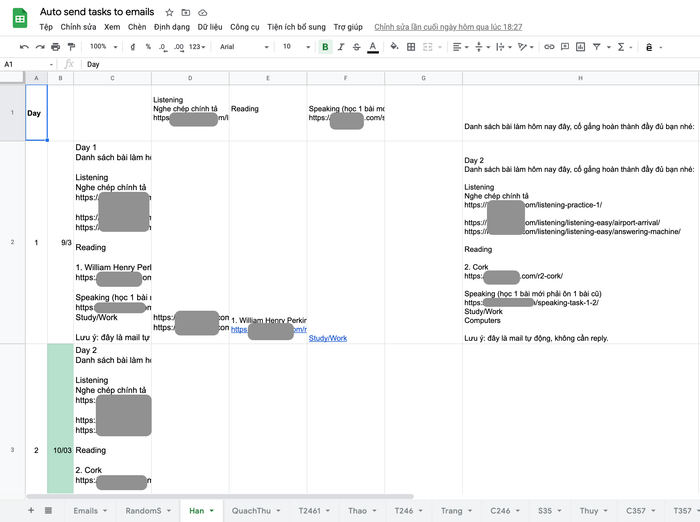The height and width of the screenshot is (522, 700).
Task: Open the fill color bucket tool
Action: (x=394, y=46)
